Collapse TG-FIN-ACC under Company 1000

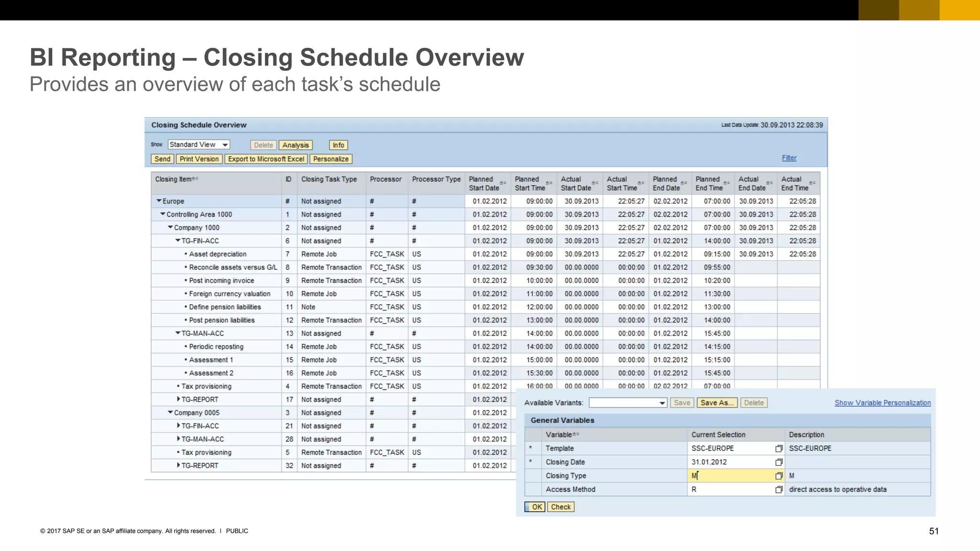178,241
